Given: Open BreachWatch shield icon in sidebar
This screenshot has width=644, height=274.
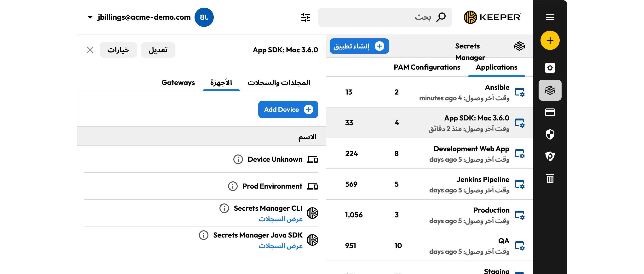Looking at the screenshot, I should click(x=550, y=156).
